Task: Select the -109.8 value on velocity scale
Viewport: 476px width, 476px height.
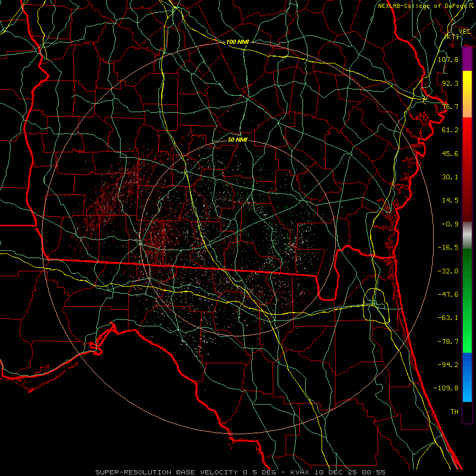Action: (446, 388)
